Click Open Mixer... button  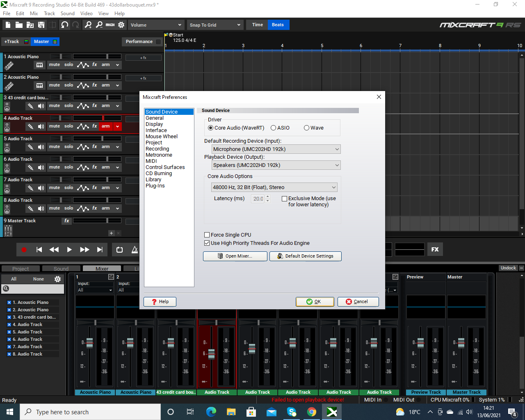235,256
